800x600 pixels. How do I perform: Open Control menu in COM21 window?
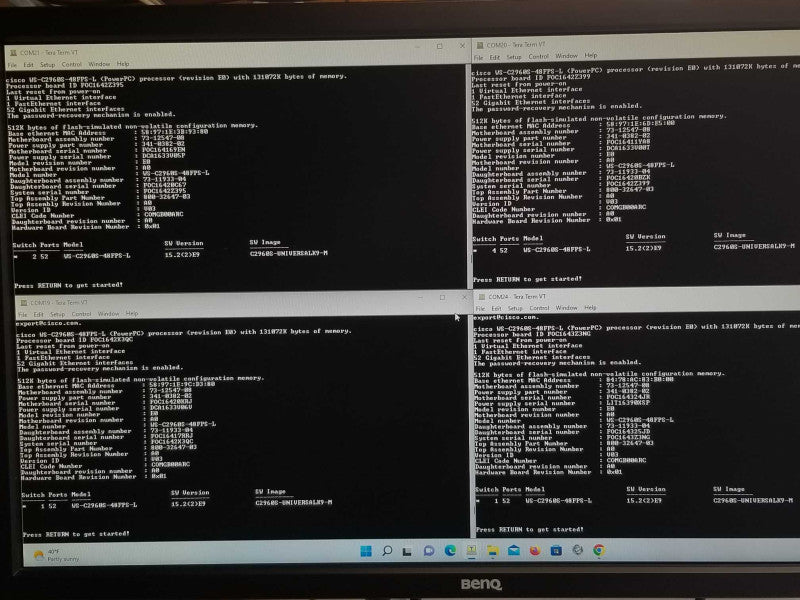(x=71, y=64)
